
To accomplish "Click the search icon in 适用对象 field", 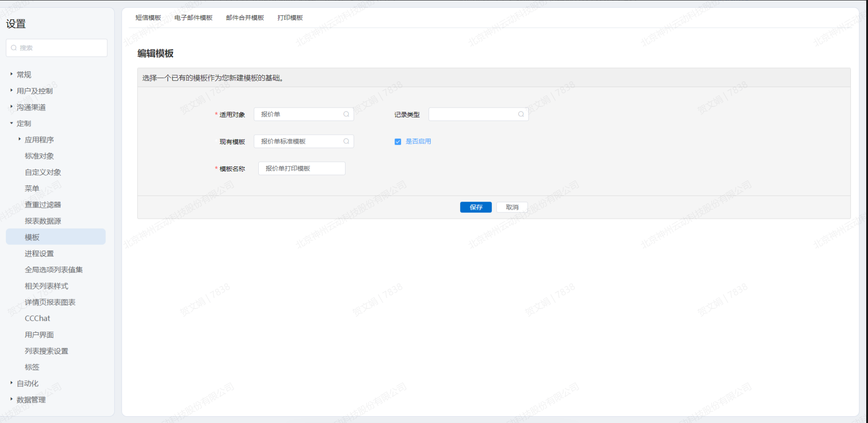I will click(x=346, y=114).
